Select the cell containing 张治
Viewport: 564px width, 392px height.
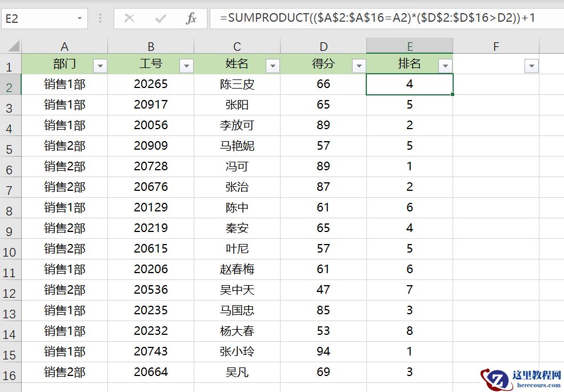pyautogui.click(x=237, y=187)
